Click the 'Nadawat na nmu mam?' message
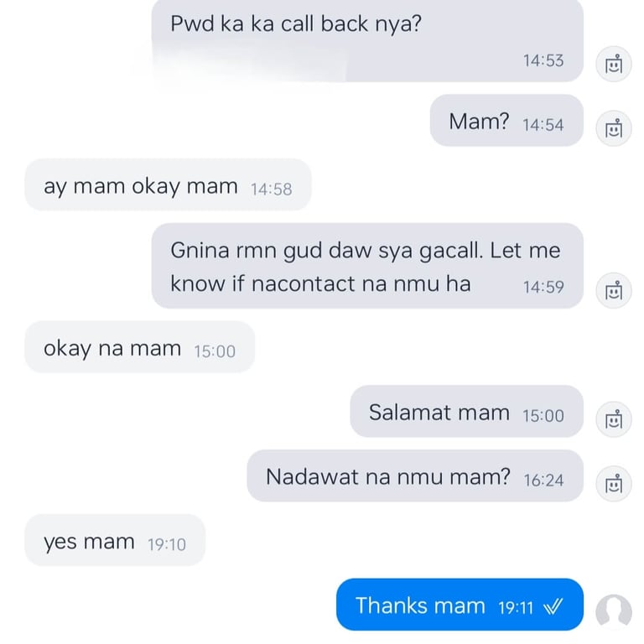This screenshot has height=644, width=644. tap(415, 475)
